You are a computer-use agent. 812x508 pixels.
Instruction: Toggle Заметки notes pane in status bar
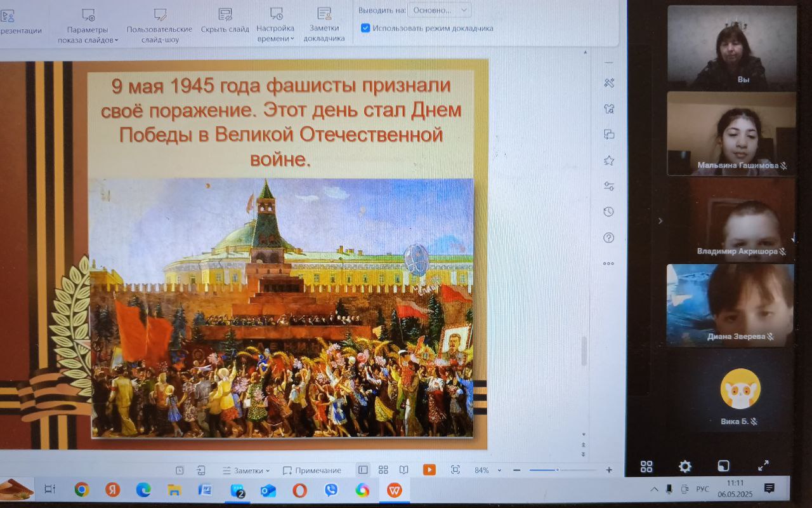point(246,471)
